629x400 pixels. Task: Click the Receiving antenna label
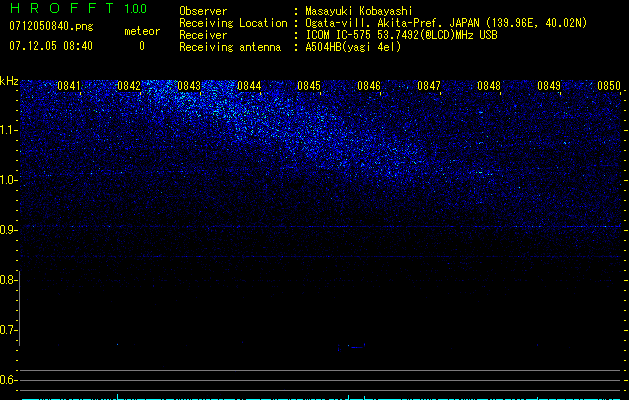click(230, 47)
